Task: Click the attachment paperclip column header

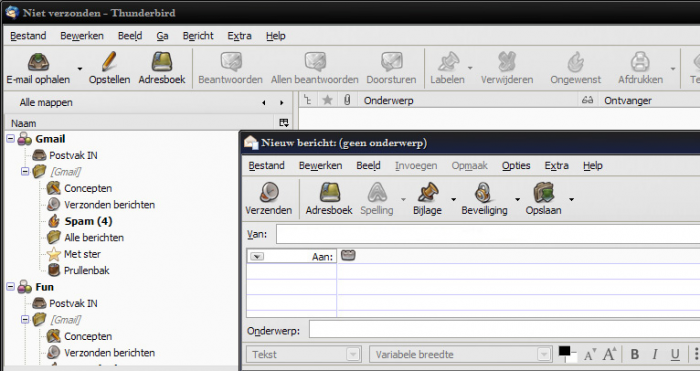Action: tap(347, 100)
